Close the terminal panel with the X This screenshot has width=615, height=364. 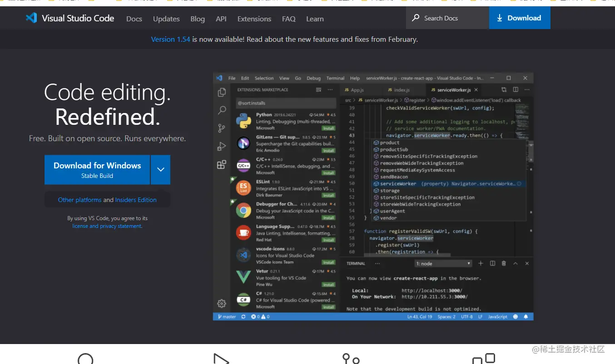point(527,263)
